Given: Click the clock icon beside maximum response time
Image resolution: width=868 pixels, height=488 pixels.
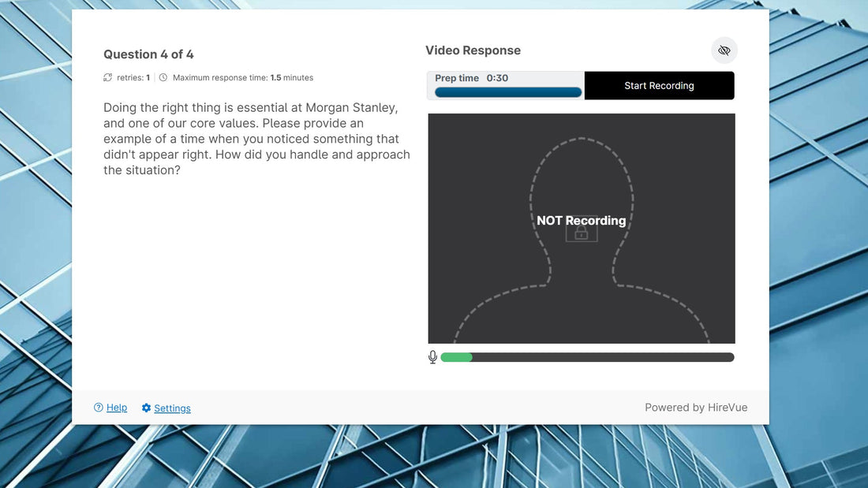Looking at the screenshot, I should (x=163, y=77).
